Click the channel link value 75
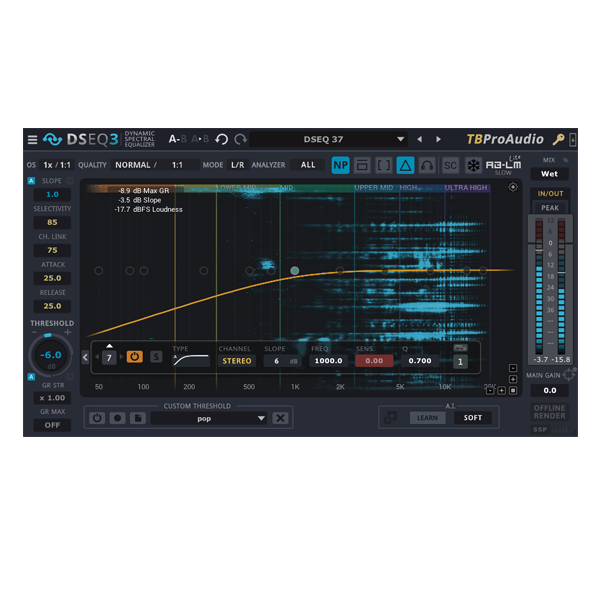 (52, 250)
